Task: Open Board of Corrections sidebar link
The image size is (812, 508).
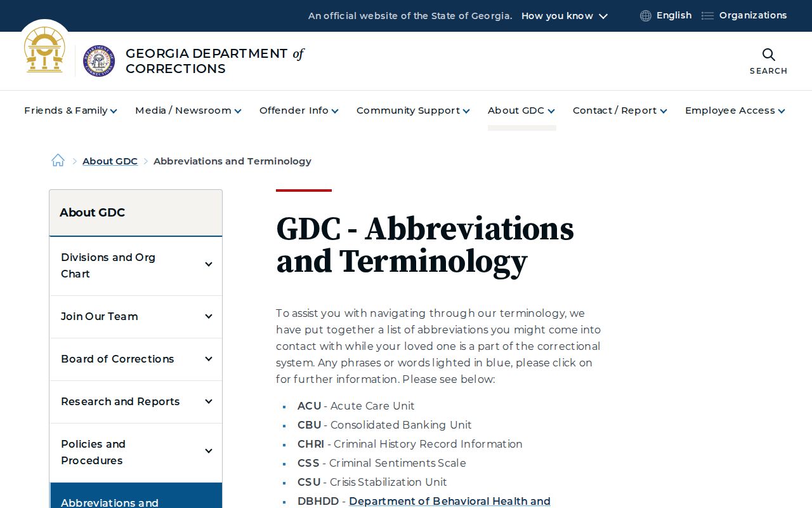Action: click(x=117, y=359)
